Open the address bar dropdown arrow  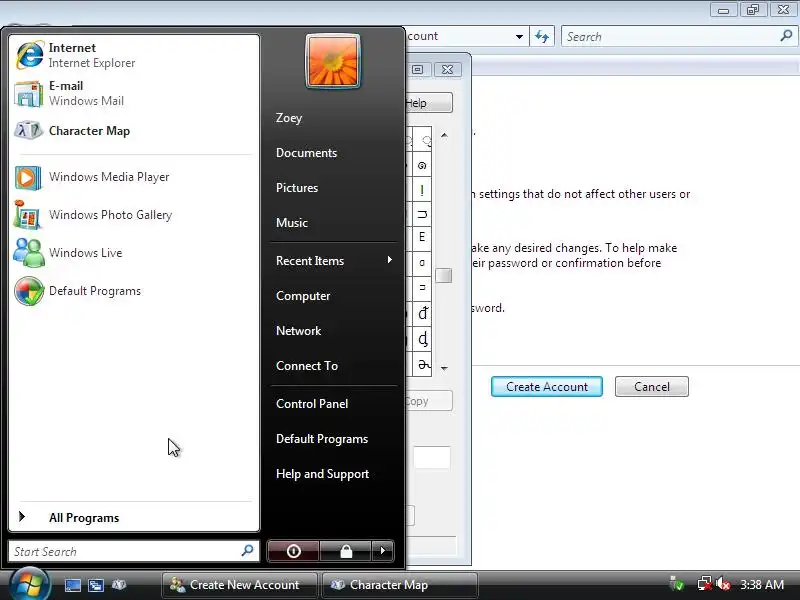519,37
